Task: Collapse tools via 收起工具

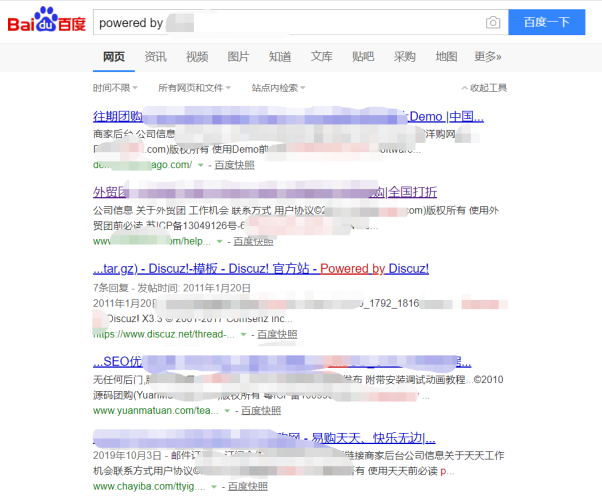Action: (484, 88)
